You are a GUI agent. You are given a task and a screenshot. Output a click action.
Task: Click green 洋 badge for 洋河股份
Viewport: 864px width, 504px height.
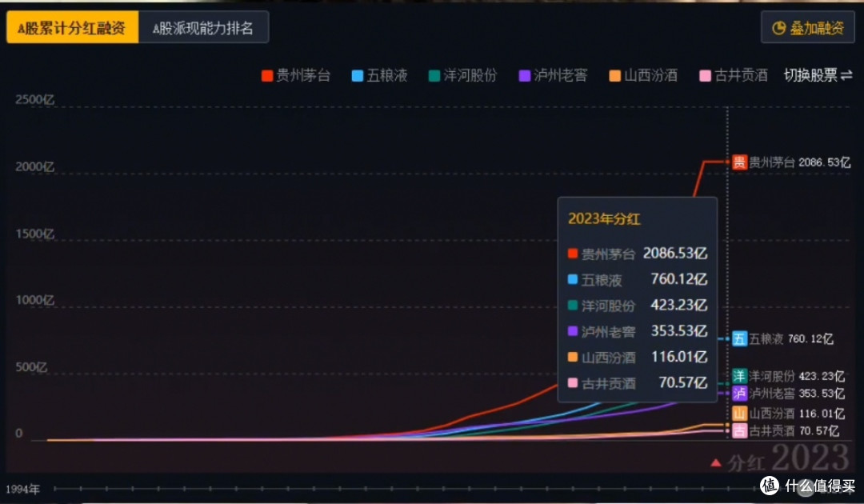[739, 376]
